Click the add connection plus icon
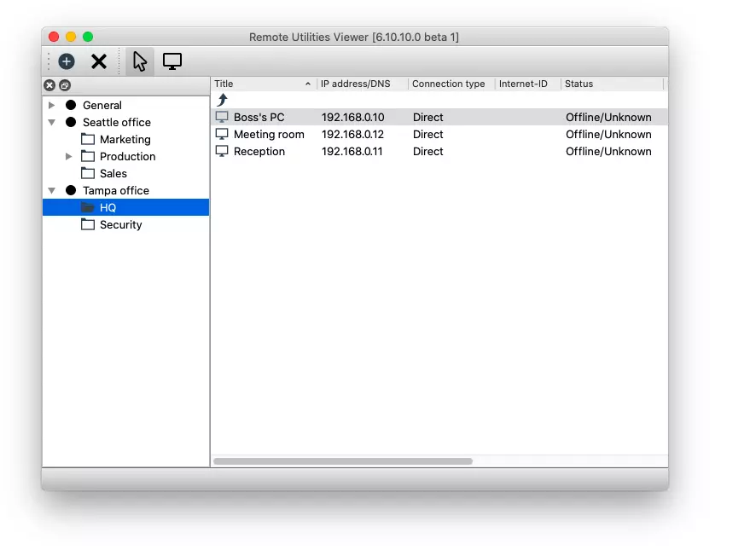Image resolution: width=756 pixels, height=556 pixels. pos(67,61)
